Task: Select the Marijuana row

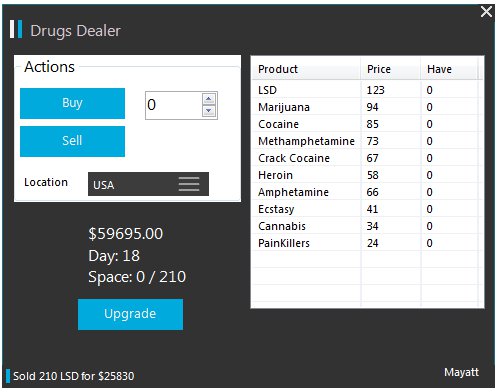Action: [367, 107]
